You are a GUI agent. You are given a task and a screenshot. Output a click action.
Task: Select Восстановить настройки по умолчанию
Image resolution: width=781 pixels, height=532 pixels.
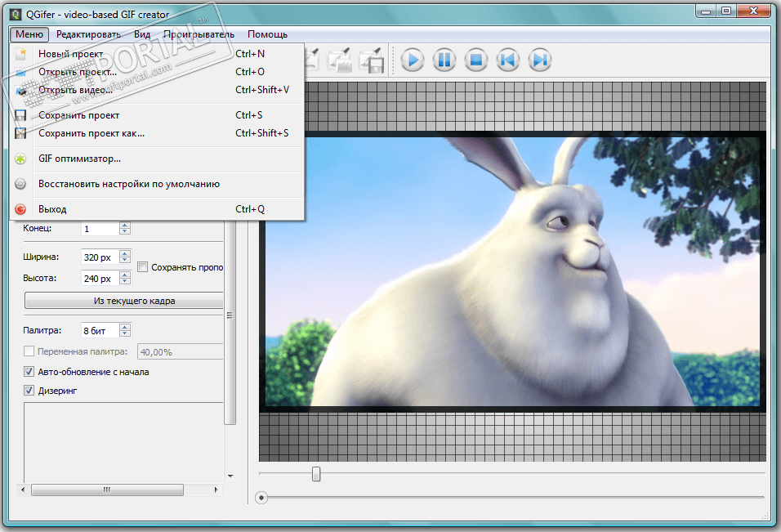(157, 184)
